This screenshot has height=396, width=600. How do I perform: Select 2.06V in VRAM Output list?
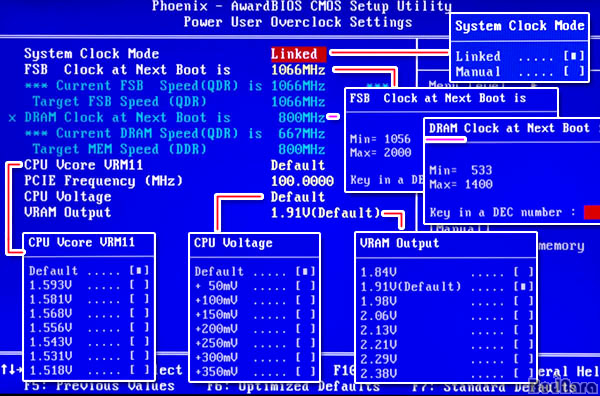click(447, 315)
